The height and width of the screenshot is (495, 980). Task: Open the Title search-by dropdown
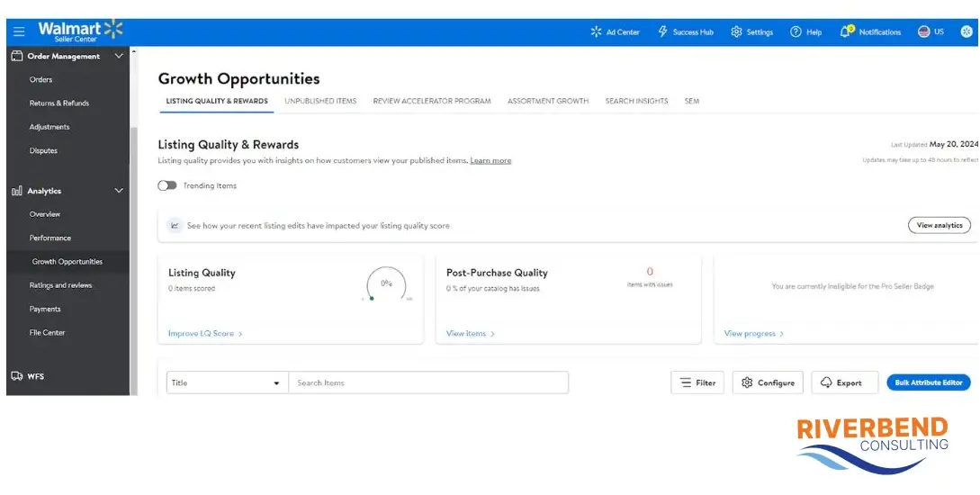(228, 382)
